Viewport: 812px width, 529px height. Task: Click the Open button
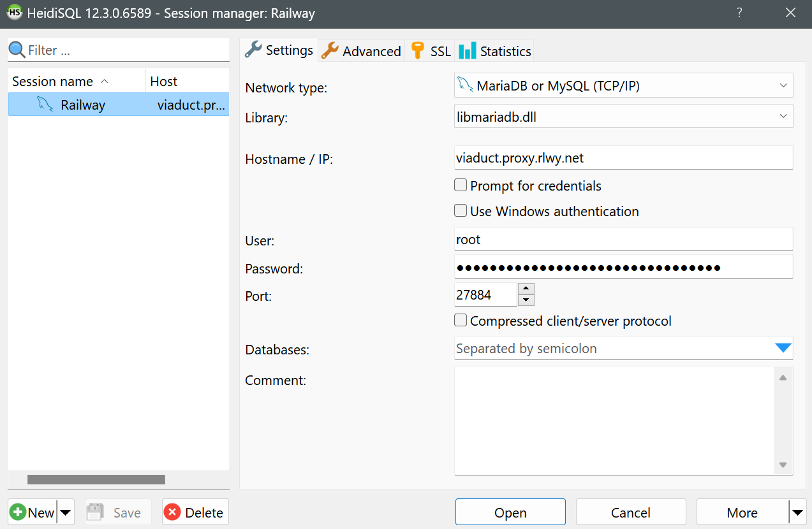(510, 512)
